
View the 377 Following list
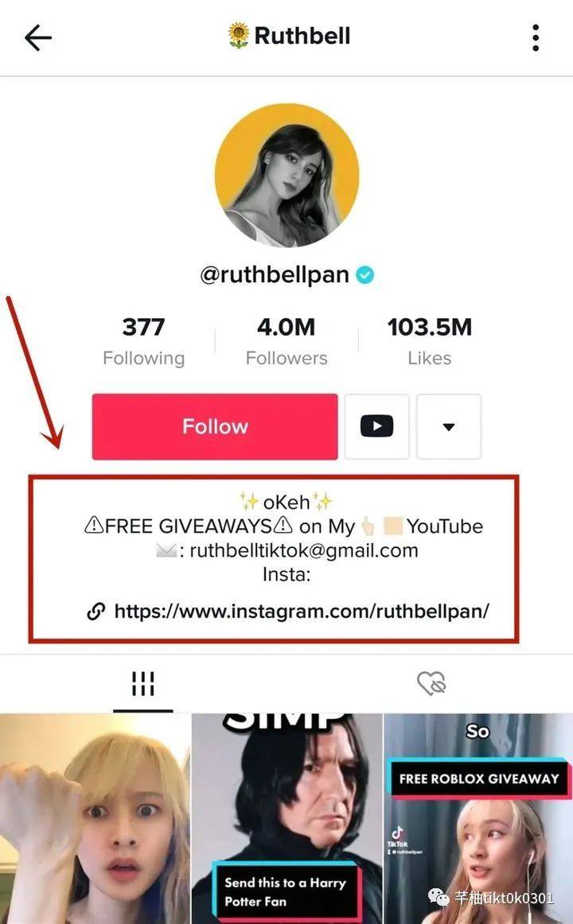144,341
